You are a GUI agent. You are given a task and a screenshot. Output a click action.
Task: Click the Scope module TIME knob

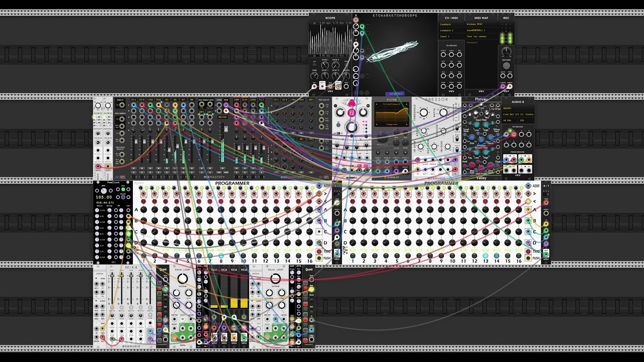tap(314, 76)
